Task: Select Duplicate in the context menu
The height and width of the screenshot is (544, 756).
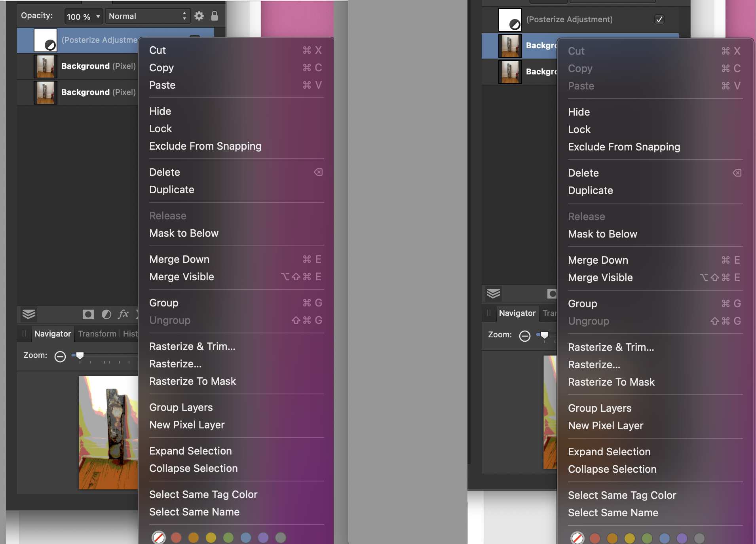Action: coord(171,189)
